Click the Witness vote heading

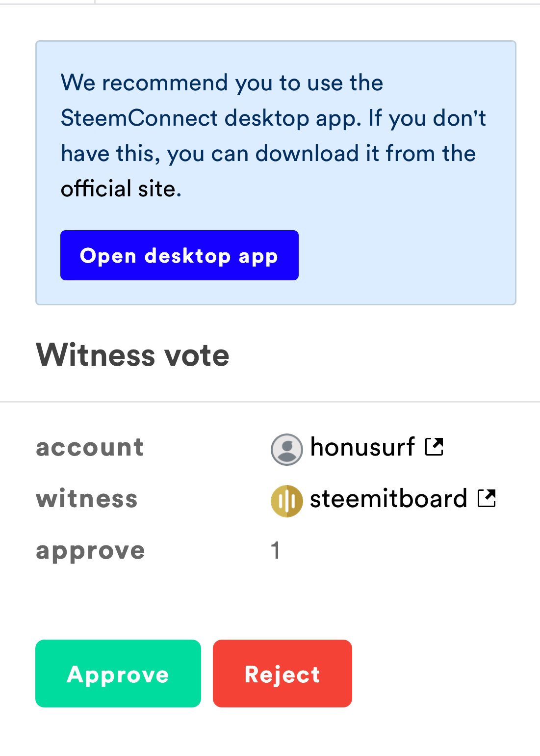coord(132,354)
